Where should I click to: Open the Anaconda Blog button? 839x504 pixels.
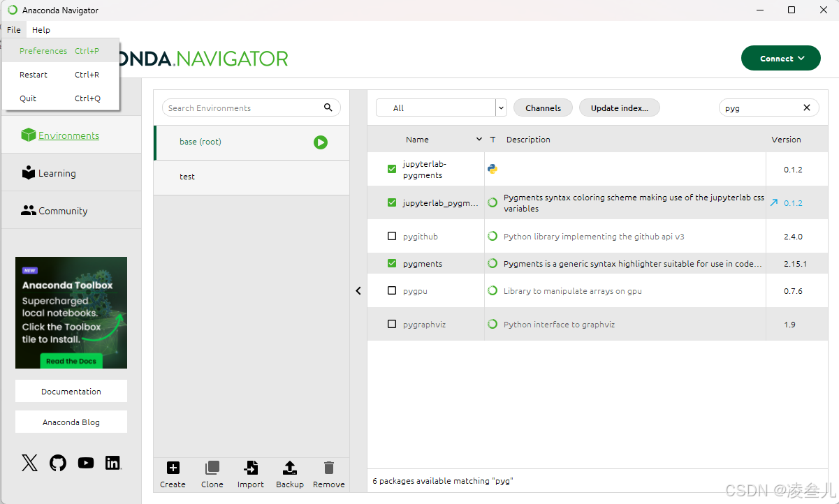pos(71,422)
